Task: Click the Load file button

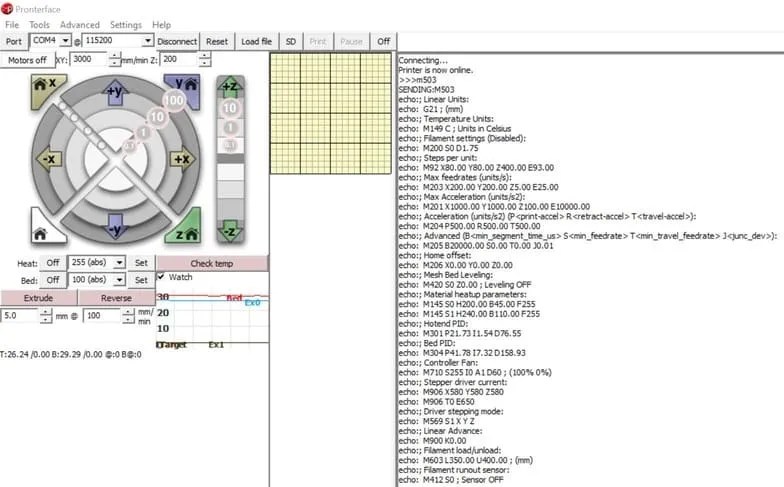Action: click(256, 42)
